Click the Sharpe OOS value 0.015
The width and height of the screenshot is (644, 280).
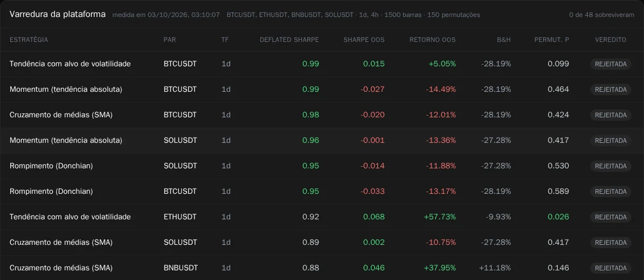[x=374, y=63]
